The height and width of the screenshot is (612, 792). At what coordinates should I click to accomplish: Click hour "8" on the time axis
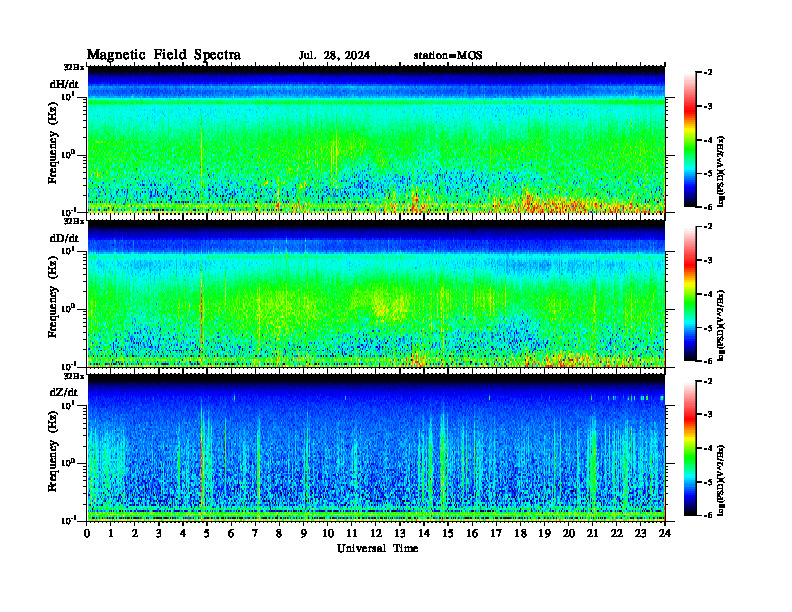click(279, 533)
